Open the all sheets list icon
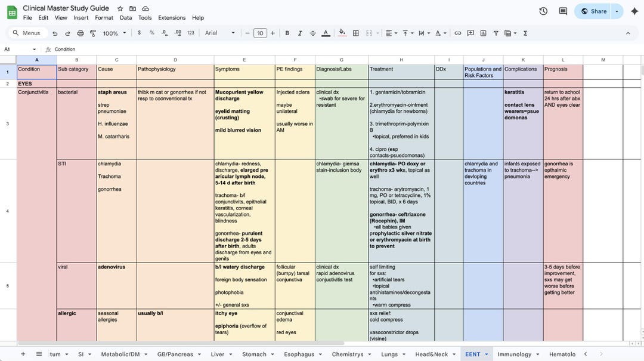This screenshot has height=361, width=644. pyautogui.click(x=39, y=354)
